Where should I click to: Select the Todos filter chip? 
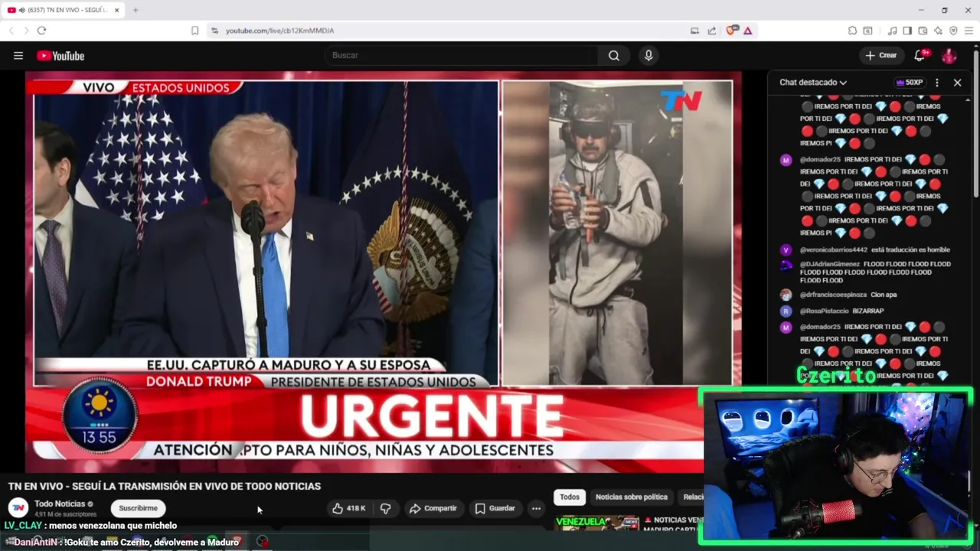570,497
